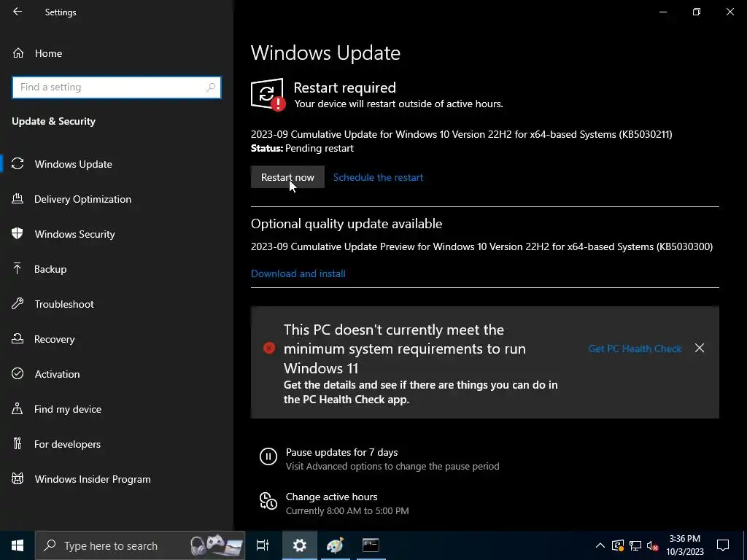
Task: Open the Paint app from taskbar
Action: (335, 545)
